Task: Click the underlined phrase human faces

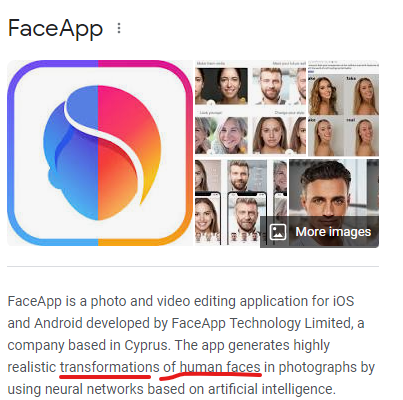Action: [x=220, y=367]
